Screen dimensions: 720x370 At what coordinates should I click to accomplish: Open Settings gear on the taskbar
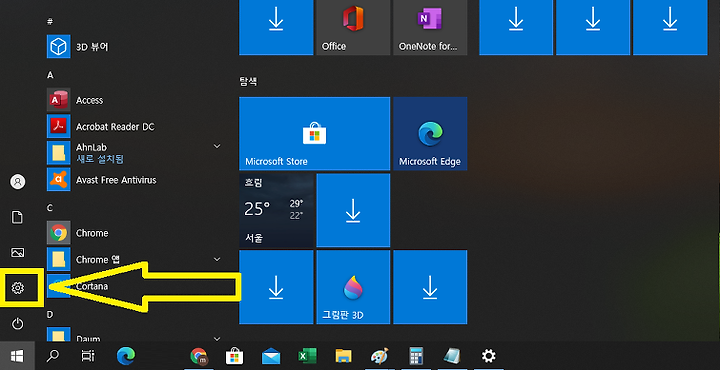pos(488,356)
